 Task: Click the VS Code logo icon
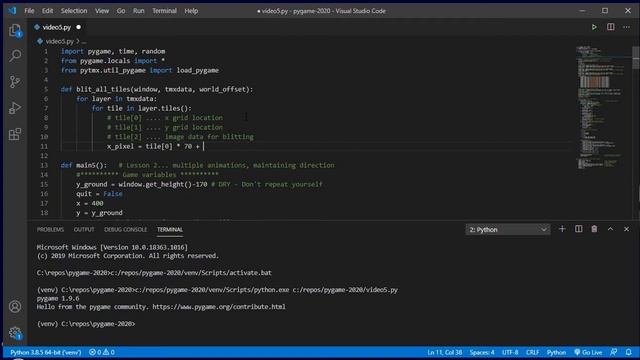13,11
